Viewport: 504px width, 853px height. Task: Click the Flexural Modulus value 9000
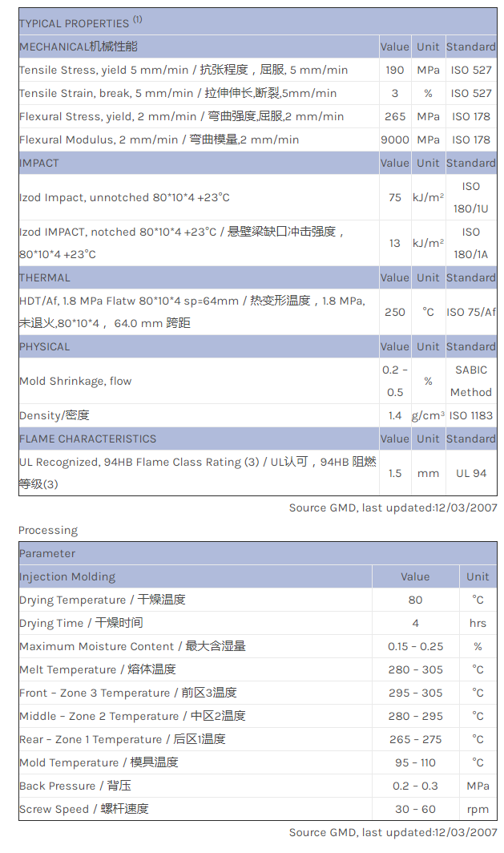(x=395, y=139)
